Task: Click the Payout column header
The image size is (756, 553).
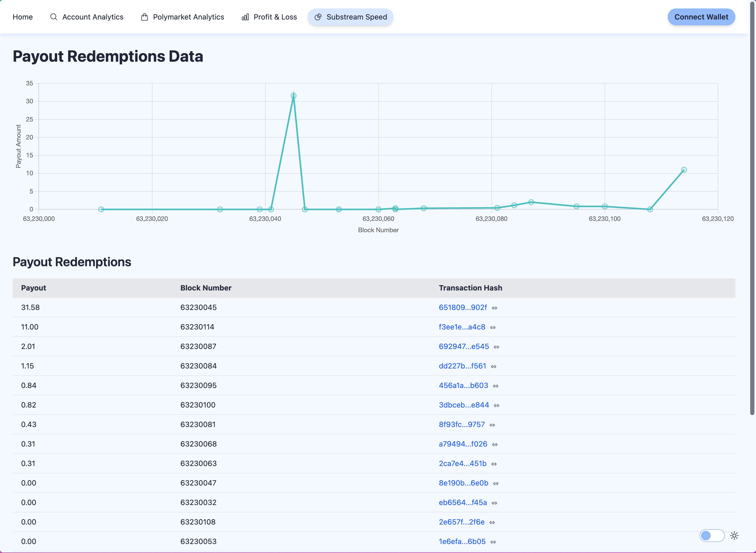Action: point(34,288)
